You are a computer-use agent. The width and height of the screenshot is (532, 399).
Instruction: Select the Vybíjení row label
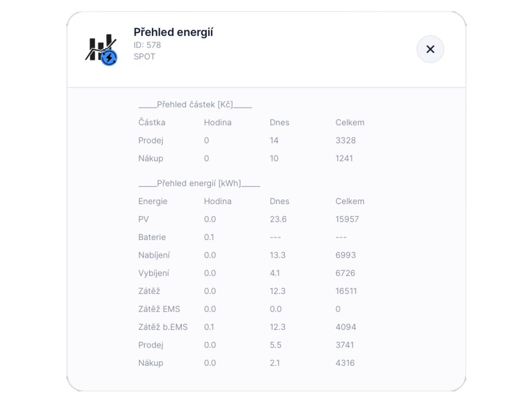click(153, 273)
